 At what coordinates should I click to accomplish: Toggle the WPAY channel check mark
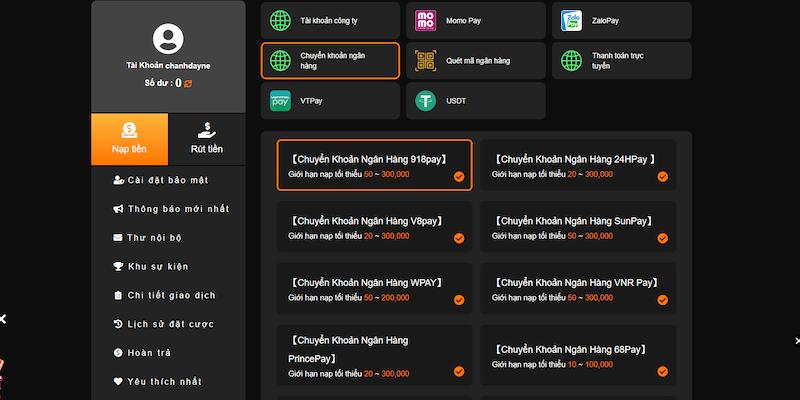click(x=459, y=300)
